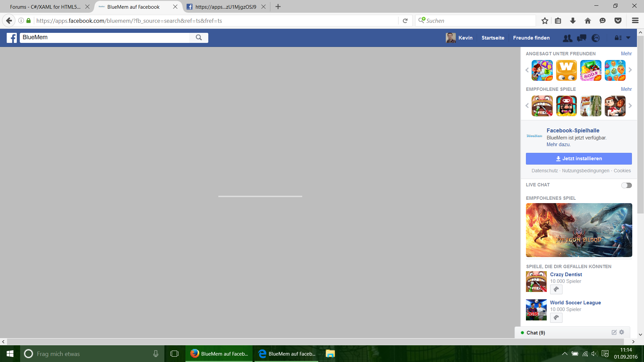This screenshot has width=644, height=362.
Task: Bookmark this page with star icon
Action: [x=545, y=21]
